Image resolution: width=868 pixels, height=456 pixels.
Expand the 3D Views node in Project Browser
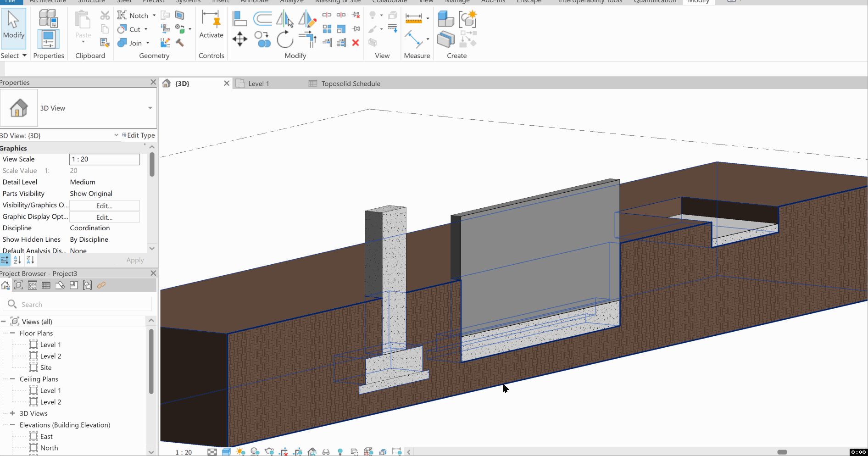tap(12, 413)
